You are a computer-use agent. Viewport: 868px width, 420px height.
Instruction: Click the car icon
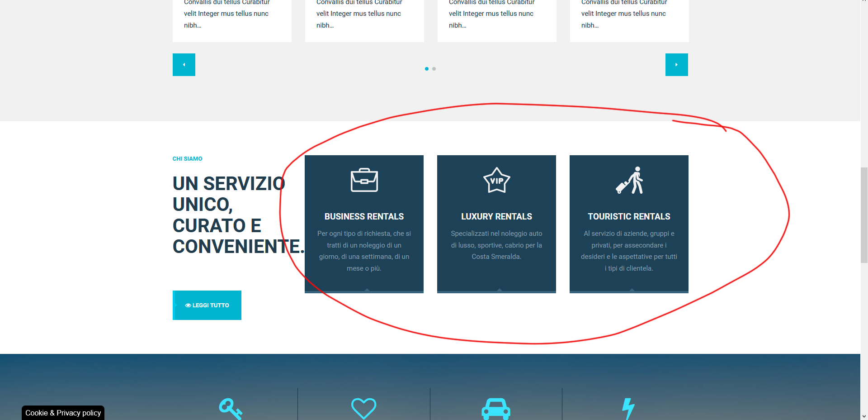click(x=496, y=409)
